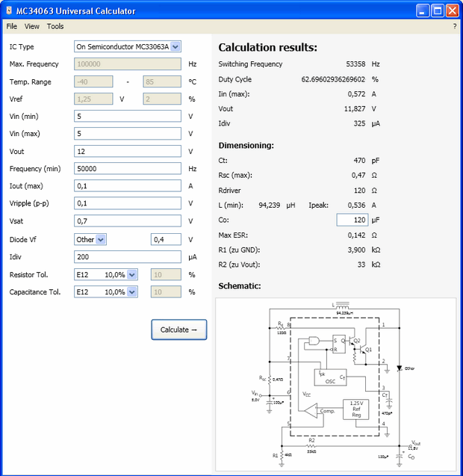Click the Resistor Tol. percent field
Image resolution: width=463 pixels, height=476 pixels.
point(166,275)
